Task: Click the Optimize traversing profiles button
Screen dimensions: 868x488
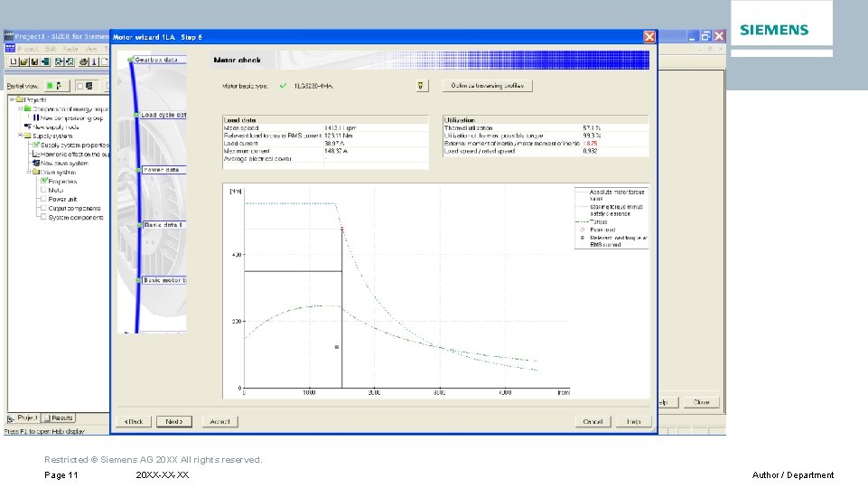Action: point(487,85)
